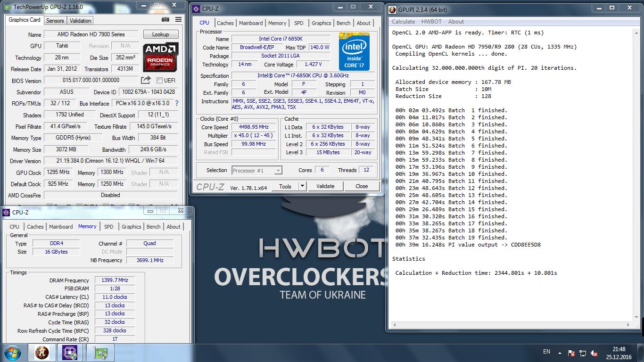Click the Driver Version field in GPU-Z
This screenshot has height=362, width=644.
pos(111,161)
